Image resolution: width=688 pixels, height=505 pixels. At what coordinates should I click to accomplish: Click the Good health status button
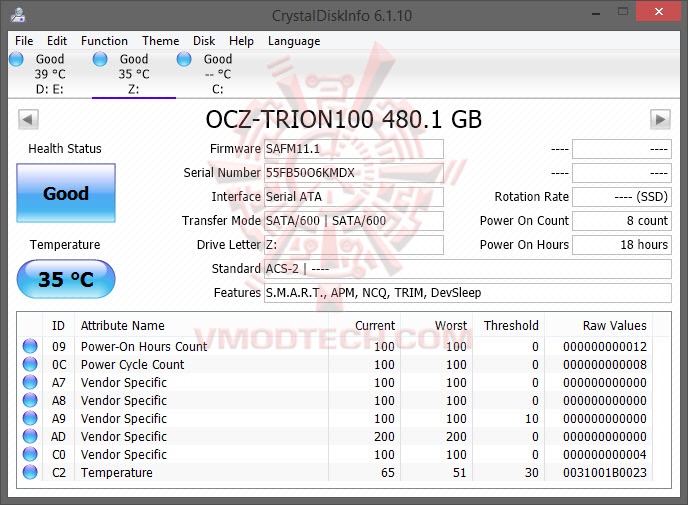pos(66,193)
